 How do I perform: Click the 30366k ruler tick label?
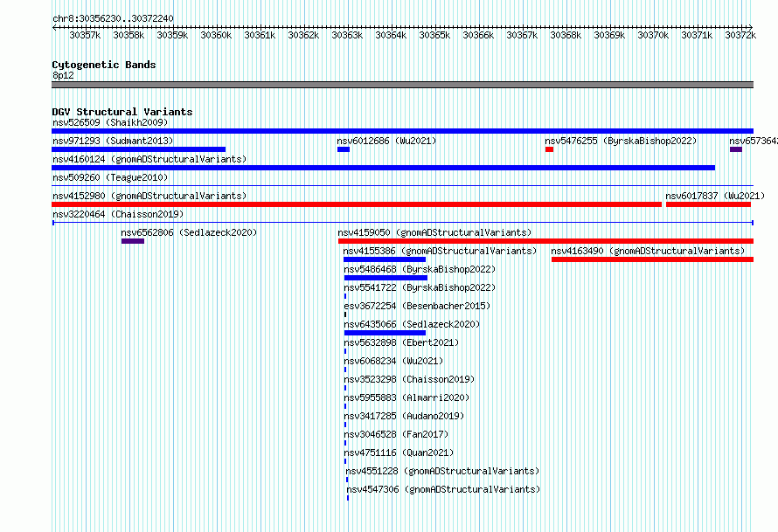[x=478, y=35]
